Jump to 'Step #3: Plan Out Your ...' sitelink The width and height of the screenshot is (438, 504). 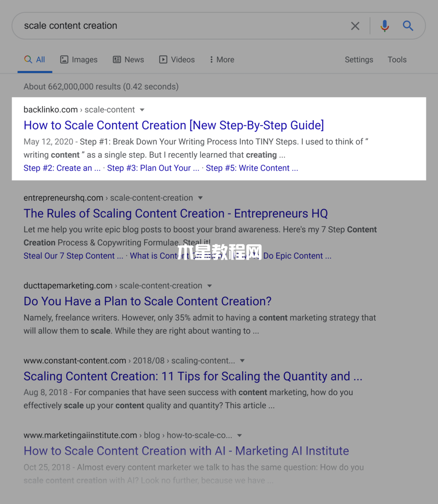tap(153, 168)
